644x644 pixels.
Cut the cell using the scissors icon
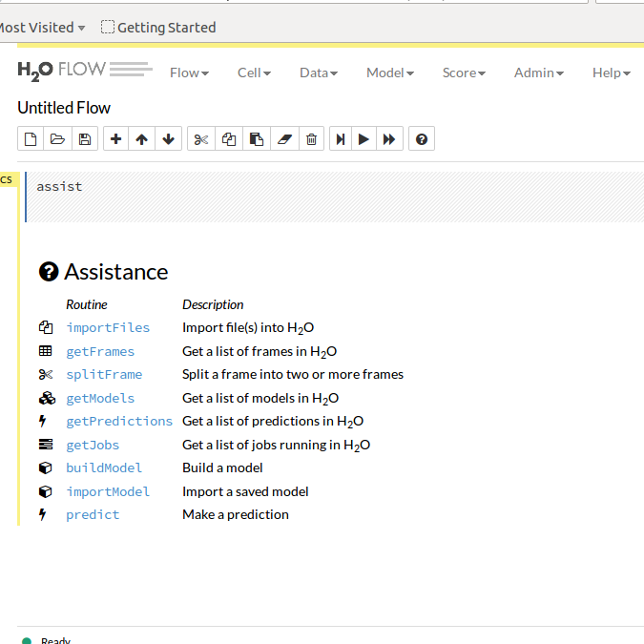(200, 139)
